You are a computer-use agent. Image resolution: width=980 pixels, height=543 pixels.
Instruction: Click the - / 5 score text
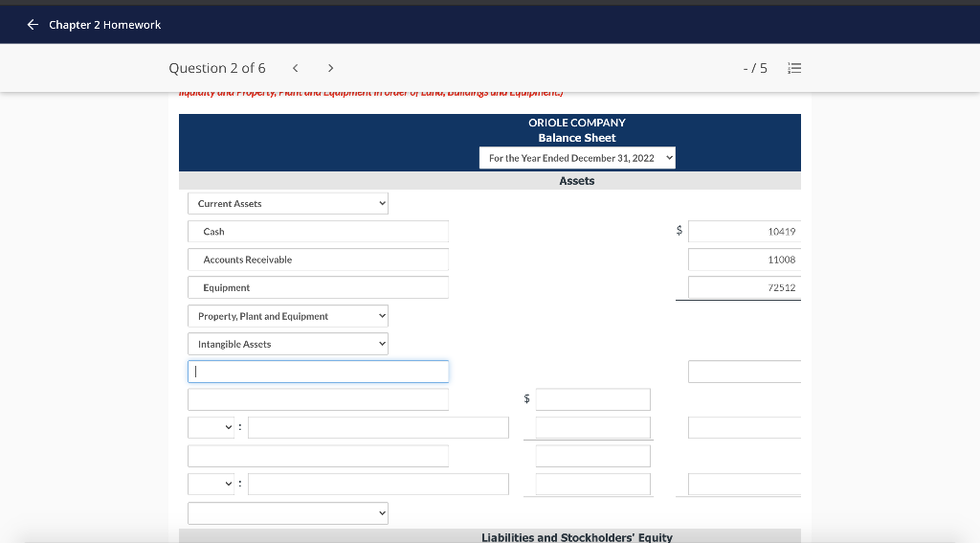755,68
